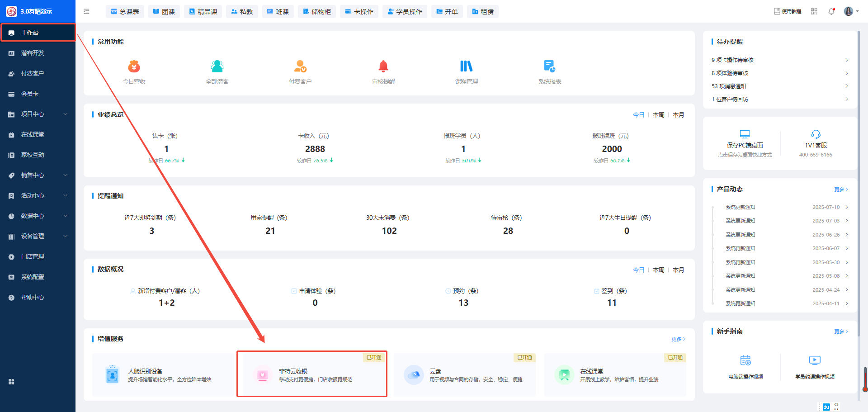Viewport: 868px width, 412px height.
Task: Click the notification bell in top bar
Action: pyautogui.click(x=831, y=11)
